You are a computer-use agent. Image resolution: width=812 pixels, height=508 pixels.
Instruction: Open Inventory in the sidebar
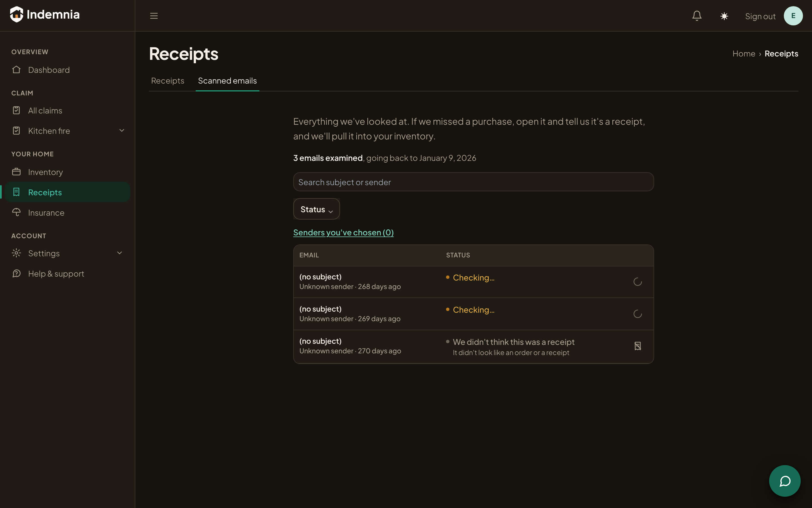click(67, 172)
